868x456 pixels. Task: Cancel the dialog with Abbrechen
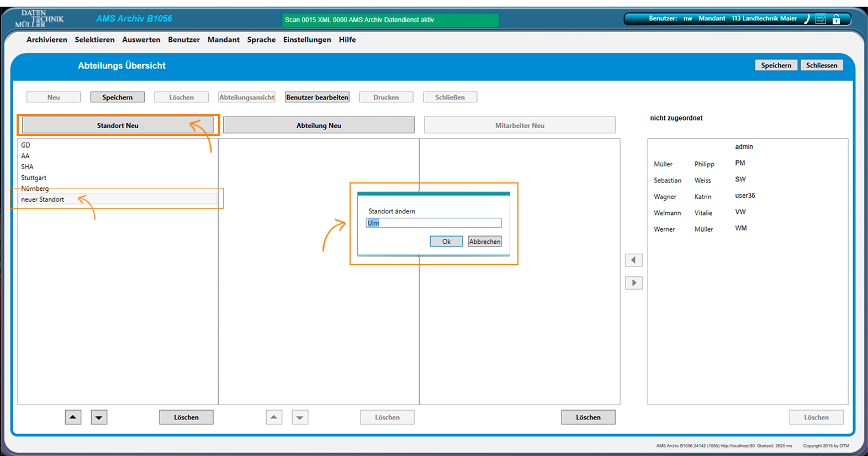pyautogui.click(x=485, y=242)
